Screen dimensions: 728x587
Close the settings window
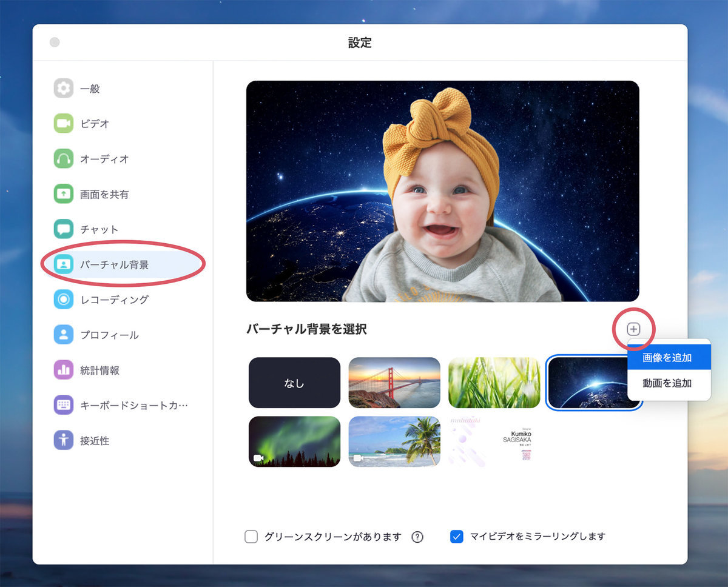[x=55, y=42]
